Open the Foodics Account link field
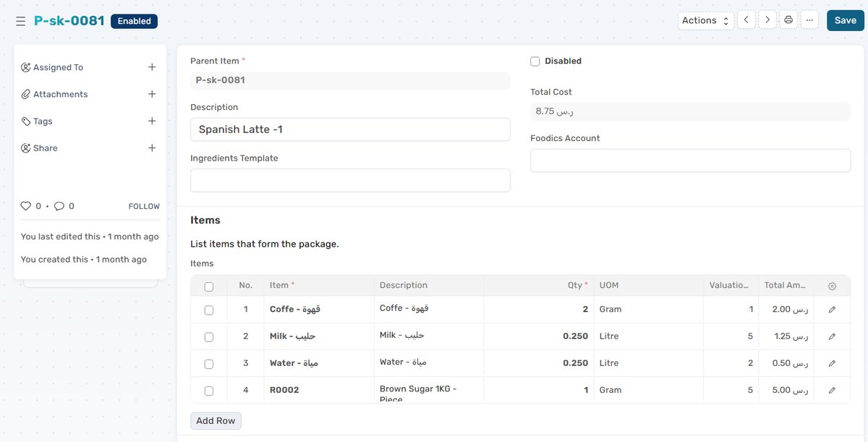The image size is (868, 442). pyautogui.click(x=690, y=161)
